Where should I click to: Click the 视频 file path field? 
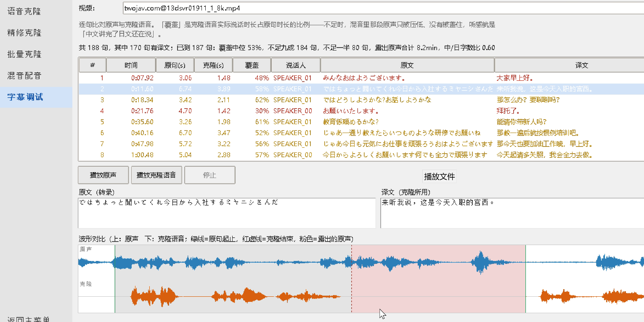tap(383, 8)
